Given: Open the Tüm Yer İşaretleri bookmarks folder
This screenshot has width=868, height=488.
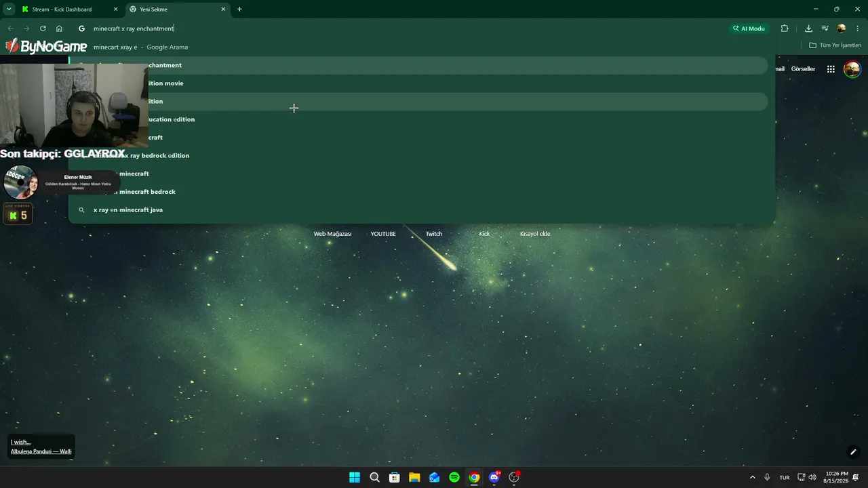Looking at the screenshot, I should click(x=835, y=45).
